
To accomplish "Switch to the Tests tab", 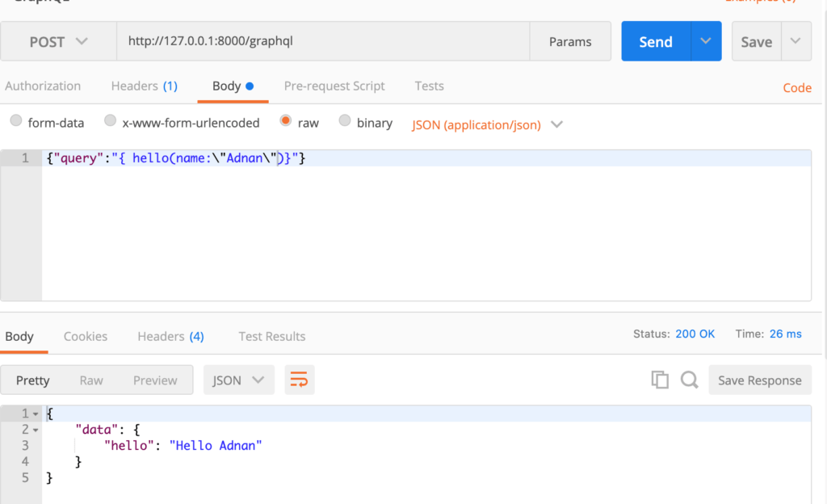I will coord(429,86).
